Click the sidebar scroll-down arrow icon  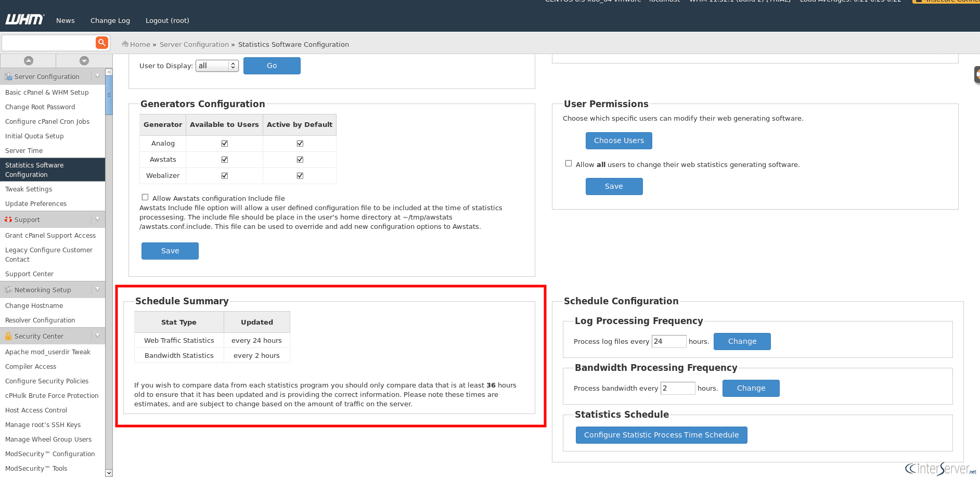(x=84, y=61)
